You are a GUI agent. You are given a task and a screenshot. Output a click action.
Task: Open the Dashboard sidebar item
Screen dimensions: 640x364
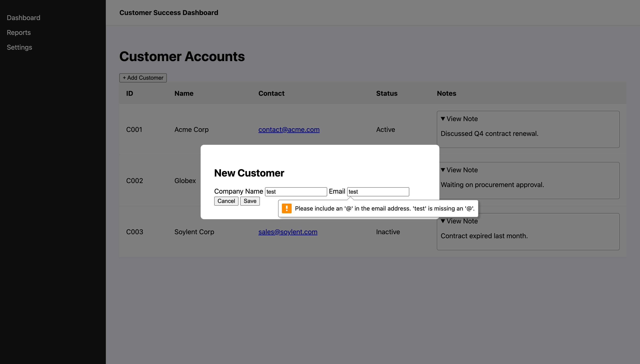[23, 18]
